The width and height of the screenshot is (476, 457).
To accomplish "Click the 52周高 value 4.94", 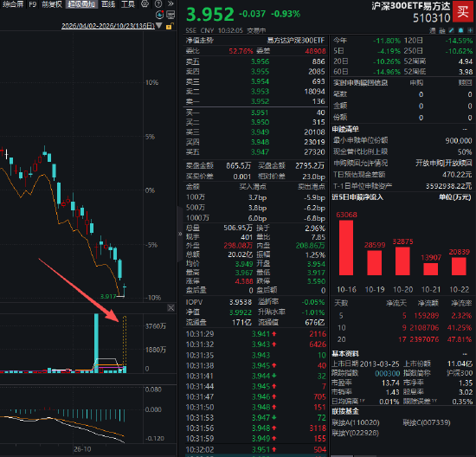I will pyautogui.click(x=466, y=61).
